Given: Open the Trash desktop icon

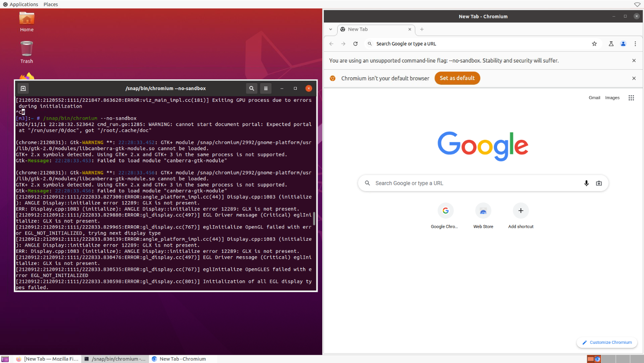Looking at the screenshot, I should [27, 52].
